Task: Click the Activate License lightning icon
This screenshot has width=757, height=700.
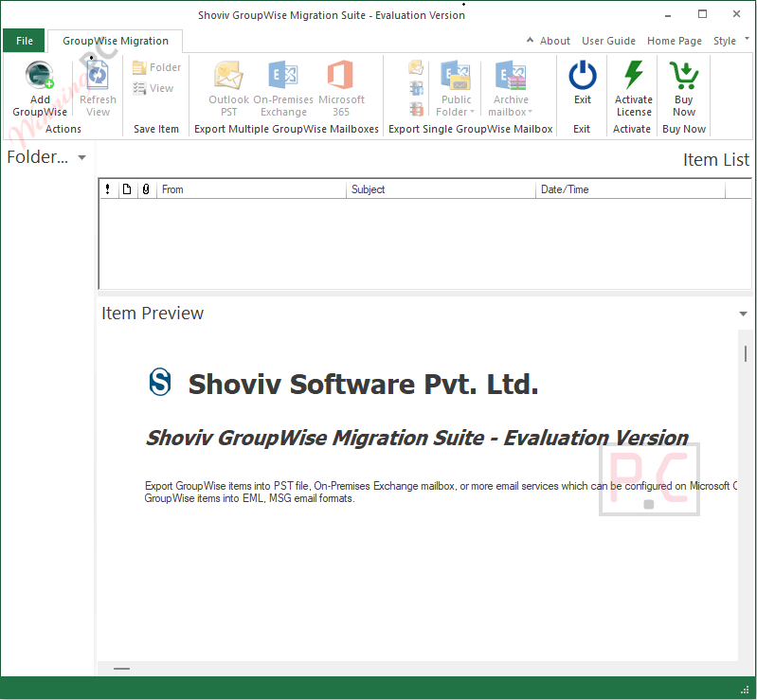Action: click(x=634, y=76)
